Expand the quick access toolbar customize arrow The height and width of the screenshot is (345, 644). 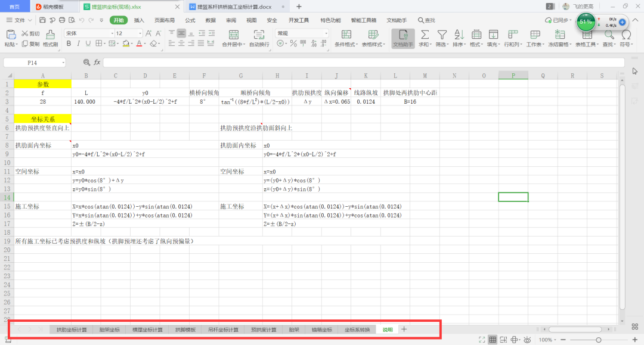tap(101, 20)
